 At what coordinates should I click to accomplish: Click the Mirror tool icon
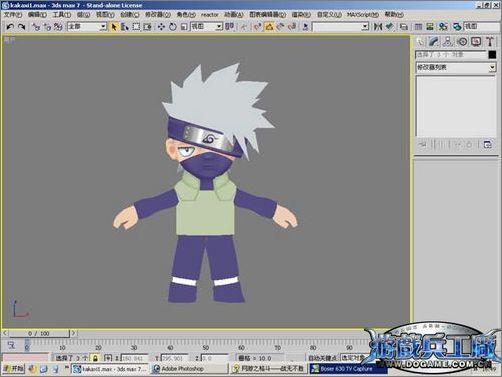click(378, 27)
